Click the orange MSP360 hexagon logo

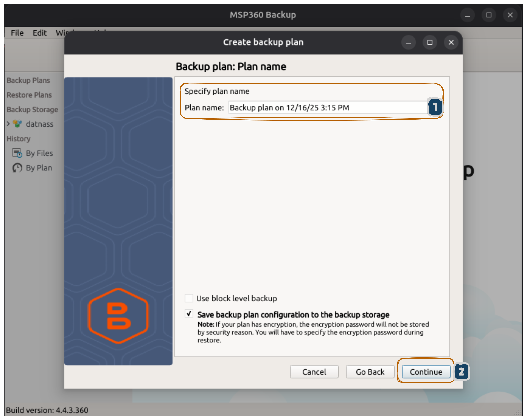point(118,316)
